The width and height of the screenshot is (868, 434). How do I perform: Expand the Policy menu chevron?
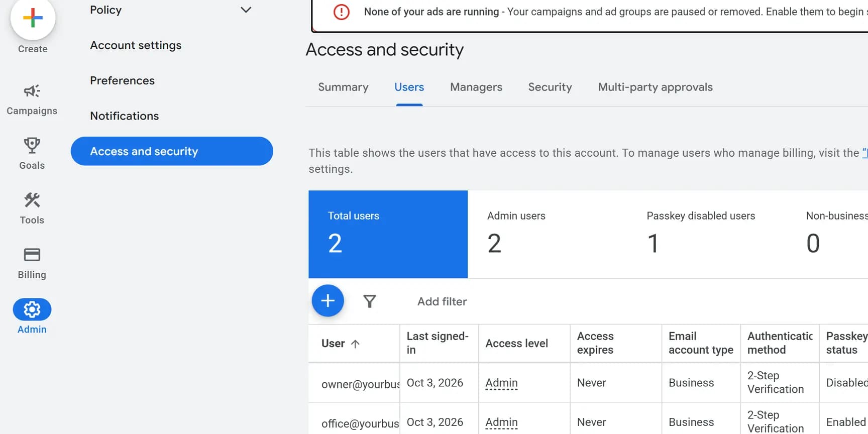[x=246, y=10]
